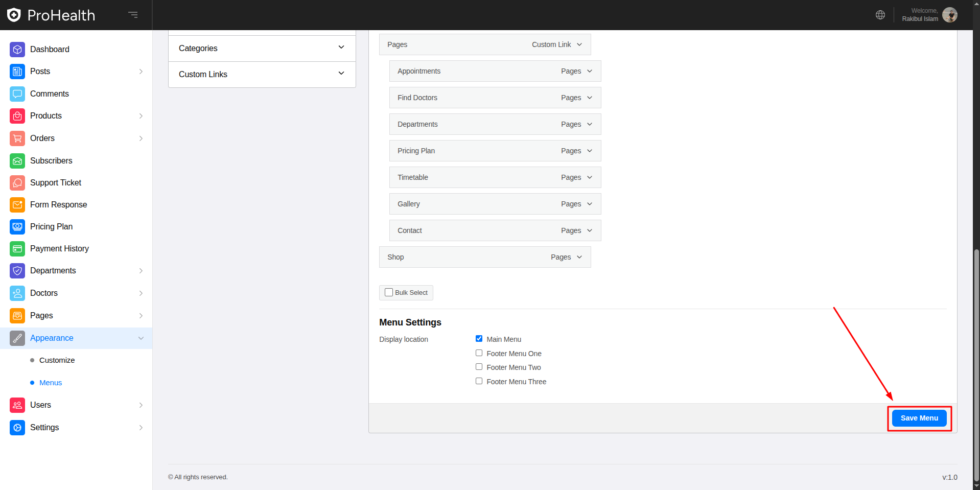Uncheck the Main Menu display location
The image size is (980, 490).
coord(479,339)
